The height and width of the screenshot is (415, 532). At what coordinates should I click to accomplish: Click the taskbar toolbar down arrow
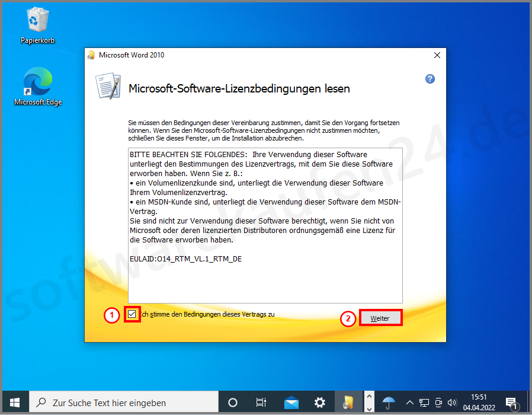pos(369,409)
